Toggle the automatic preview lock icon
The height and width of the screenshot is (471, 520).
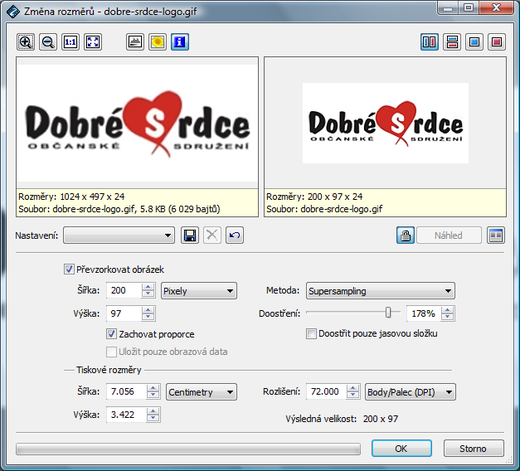click(x=405, y=235)
